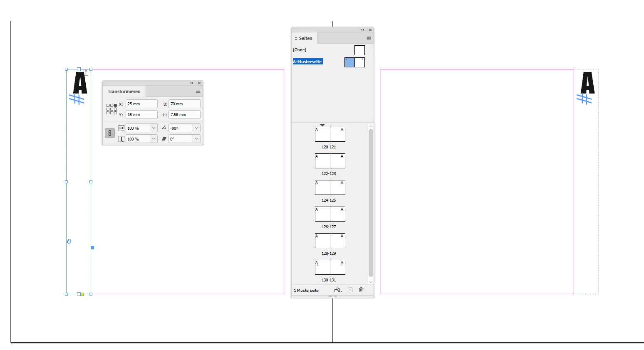Click the pages list scroll-down arrow
Screen dimensions: 644x350
[x=371, y=282]
